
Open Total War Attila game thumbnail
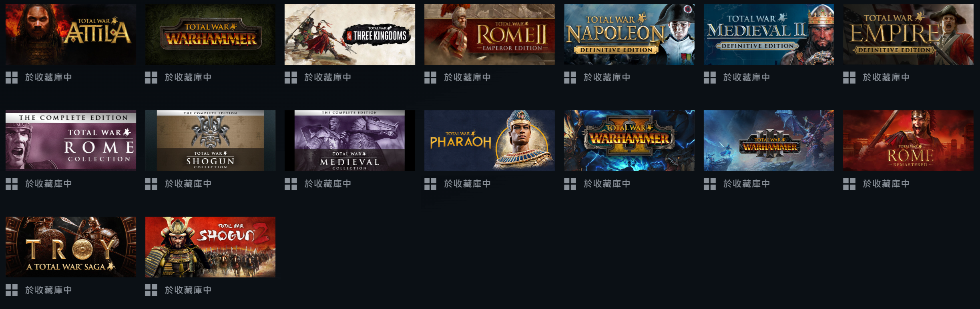[x=71, y=34]
